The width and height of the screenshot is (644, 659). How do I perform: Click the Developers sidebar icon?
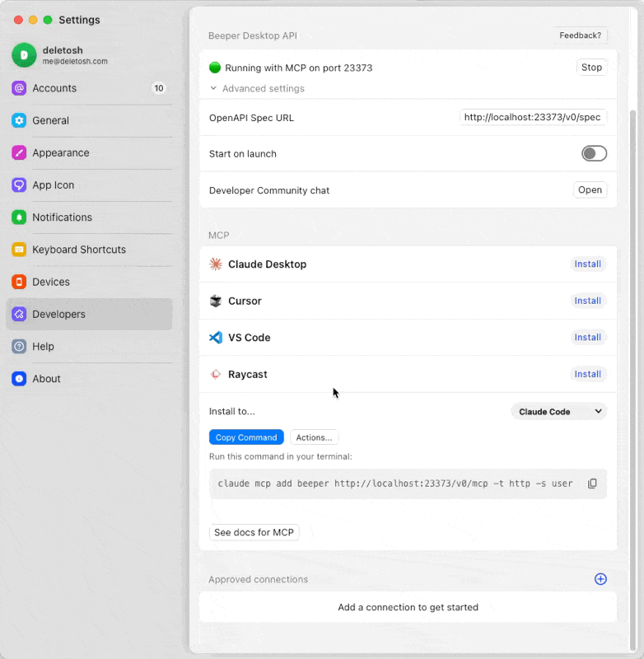click(19, 314)
